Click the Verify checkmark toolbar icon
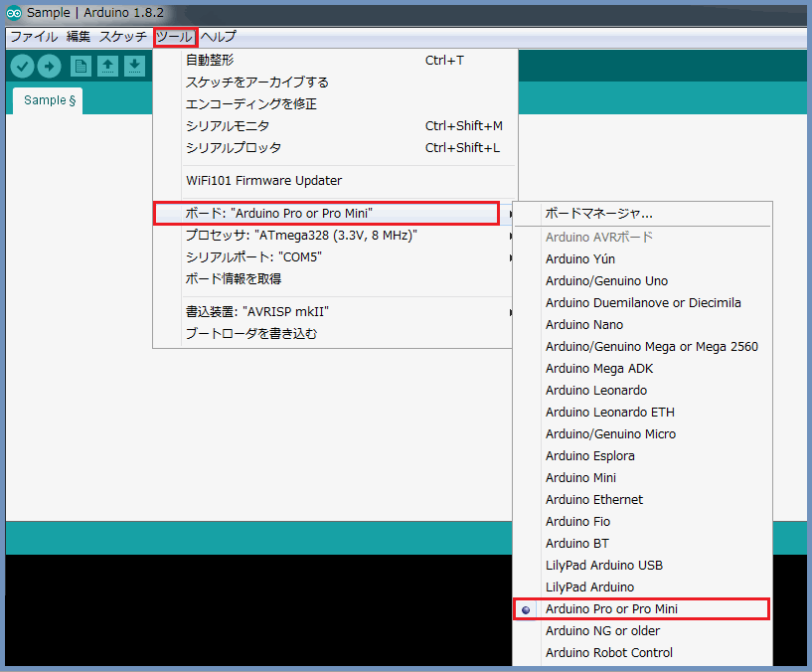The width and height of the screenshot is (812, 672). pyautogui.click(x=22, y=66)
